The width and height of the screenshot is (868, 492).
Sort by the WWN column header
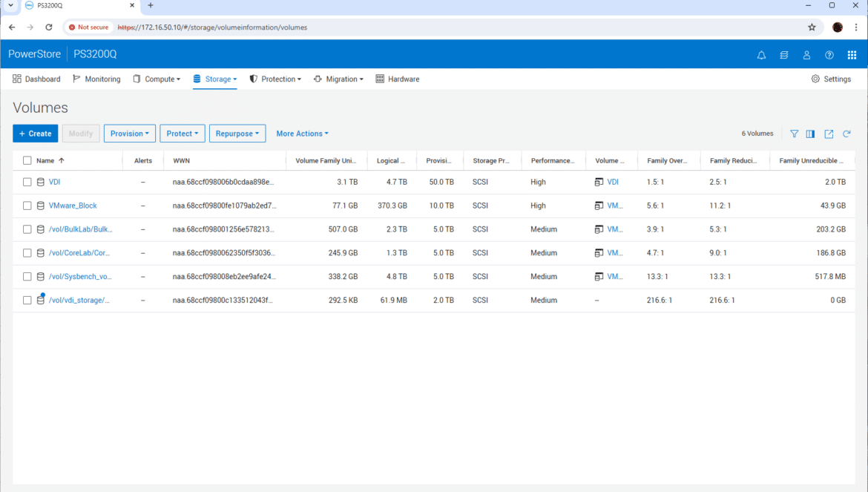(181, 160)
